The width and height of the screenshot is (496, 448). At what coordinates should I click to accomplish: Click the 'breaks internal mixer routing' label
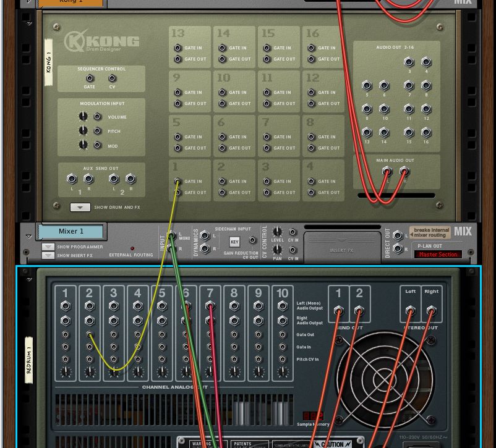[430, 232]
